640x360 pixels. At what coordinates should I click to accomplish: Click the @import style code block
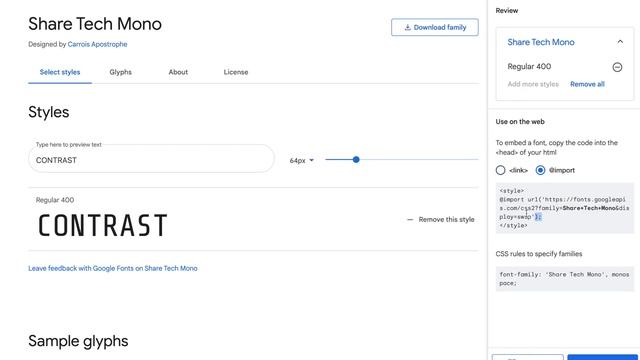coord(564,208)
